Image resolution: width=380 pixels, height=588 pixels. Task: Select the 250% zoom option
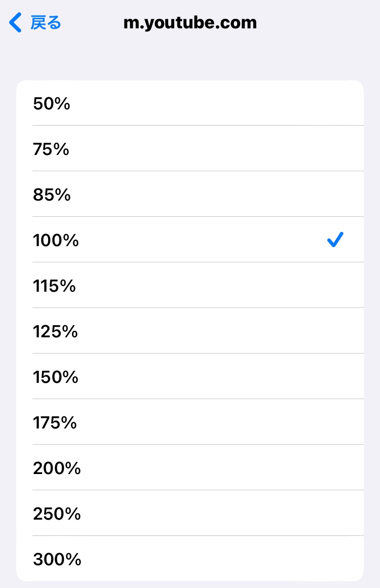(x=57, y=514)
